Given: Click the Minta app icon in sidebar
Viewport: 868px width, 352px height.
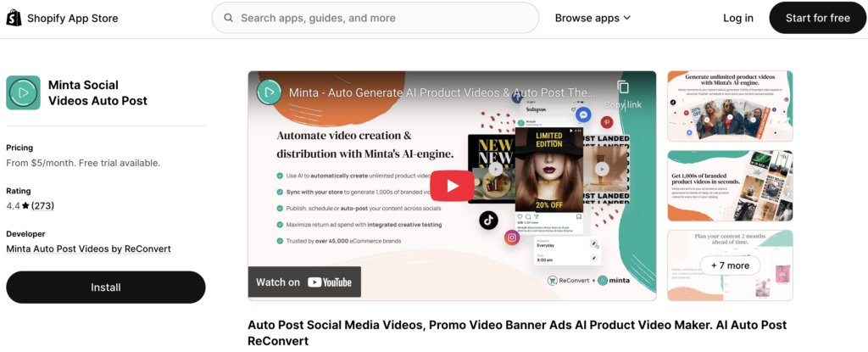Looking at the screenshot, I should pyautogui.click(x=23, y=92).
